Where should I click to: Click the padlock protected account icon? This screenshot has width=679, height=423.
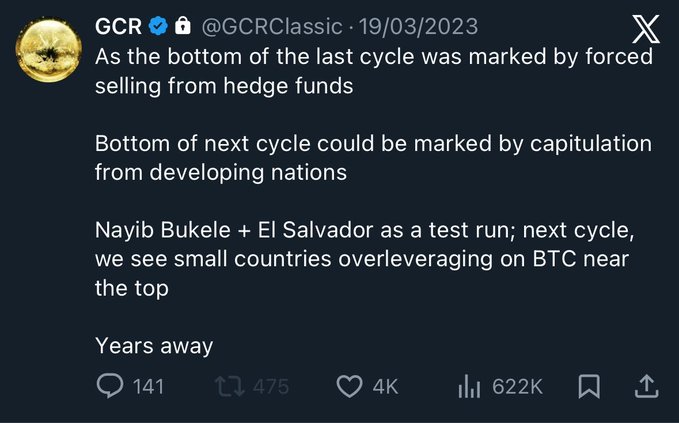pyautogui.click(x=183, y=25)
